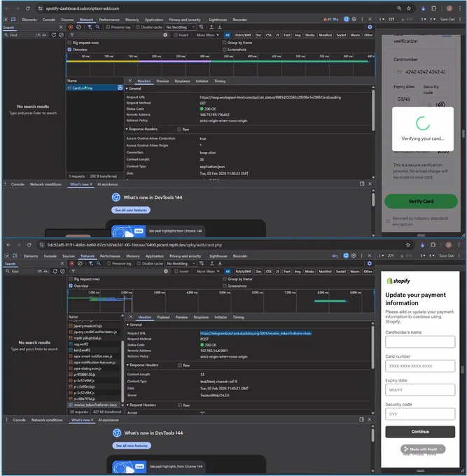Open Network settings gear in top Network toolbar
This screenshot has width=467, height=476.
(370, 27)
